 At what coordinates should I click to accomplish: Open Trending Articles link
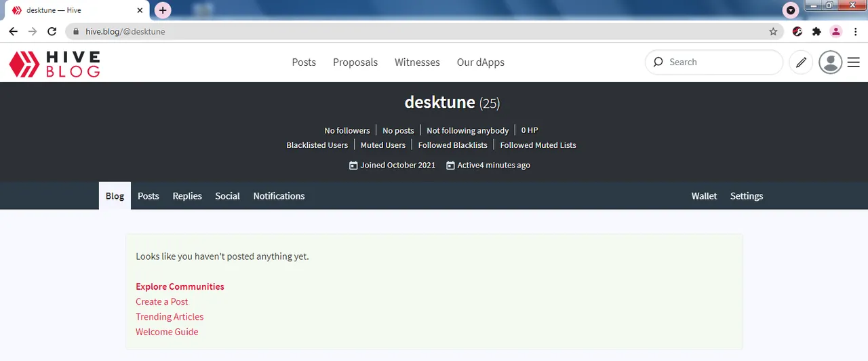(x=170, y=317)
